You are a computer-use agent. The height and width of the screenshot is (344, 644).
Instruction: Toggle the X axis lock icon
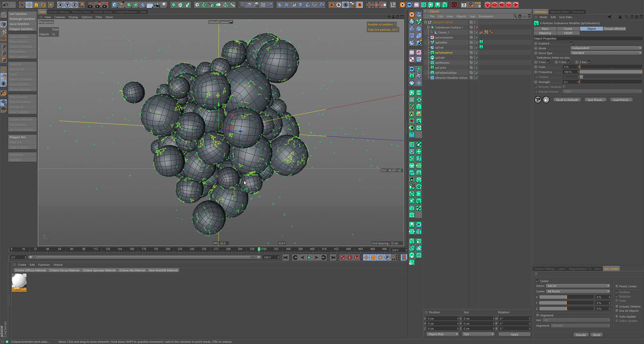coord(60,5)
